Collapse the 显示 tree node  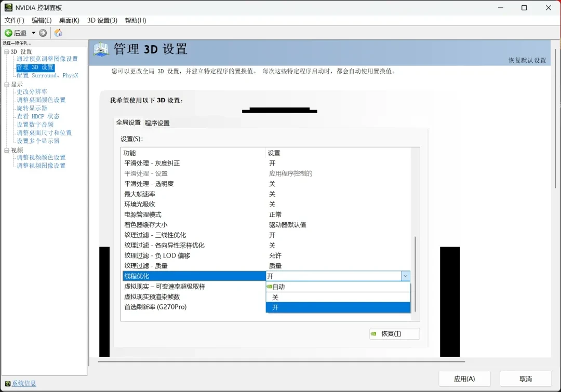(x=6, y=85)
